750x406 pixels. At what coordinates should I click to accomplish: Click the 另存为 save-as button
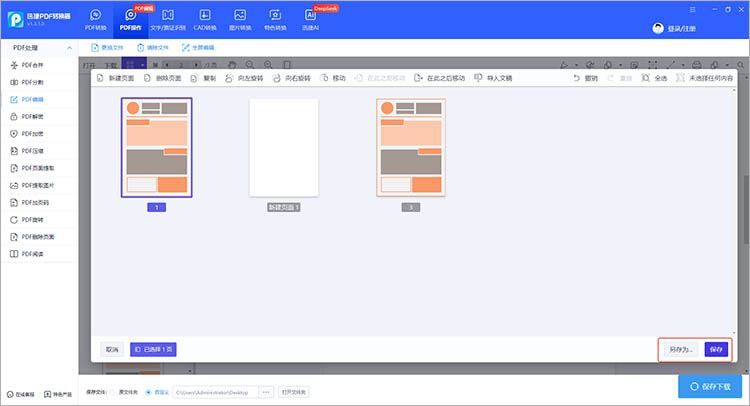(x=680, y=349)
